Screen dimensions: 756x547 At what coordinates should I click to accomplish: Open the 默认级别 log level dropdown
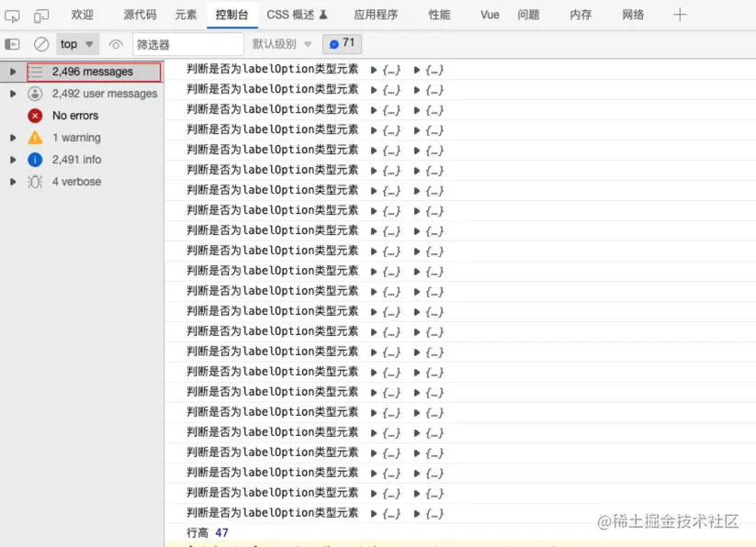pos(282,44)
